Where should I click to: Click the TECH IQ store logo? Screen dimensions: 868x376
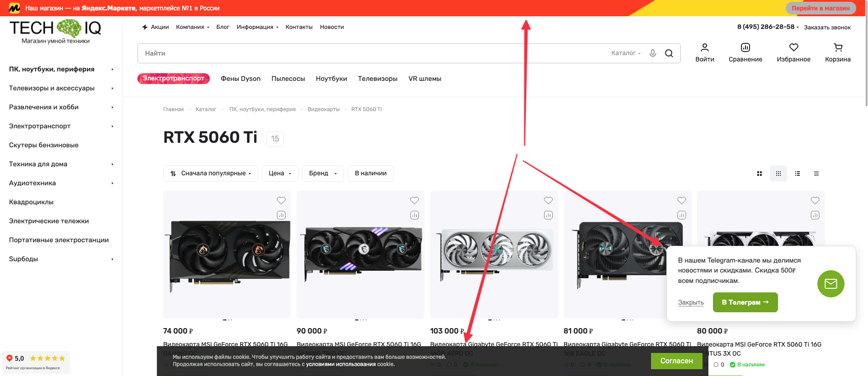(55, 31)
